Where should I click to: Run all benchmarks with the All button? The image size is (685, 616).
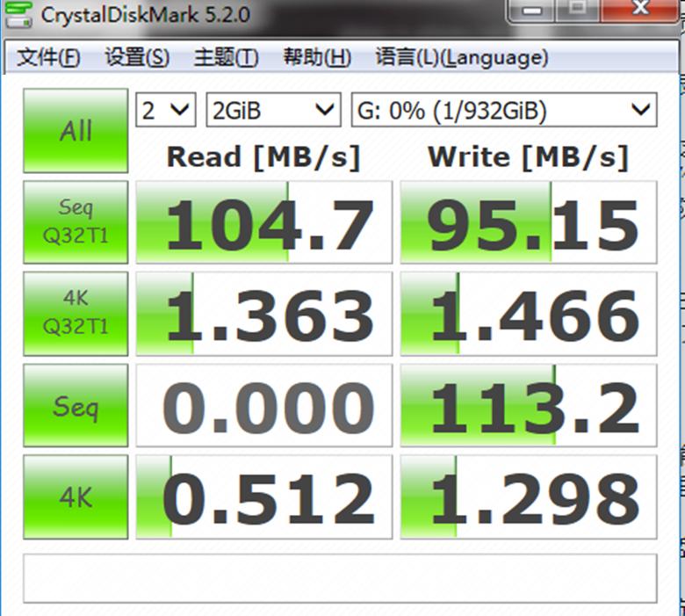(x=76, y=131)
